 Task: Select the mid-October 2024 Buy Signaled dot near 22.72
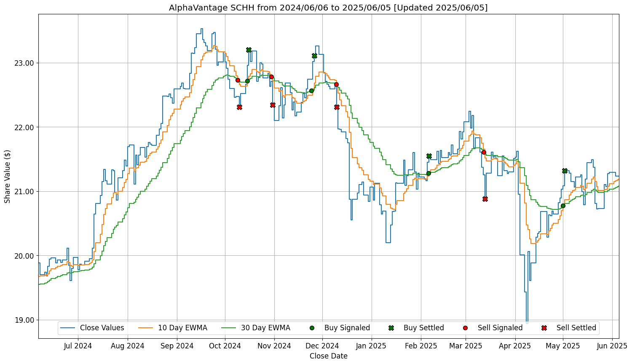point(247,81)
